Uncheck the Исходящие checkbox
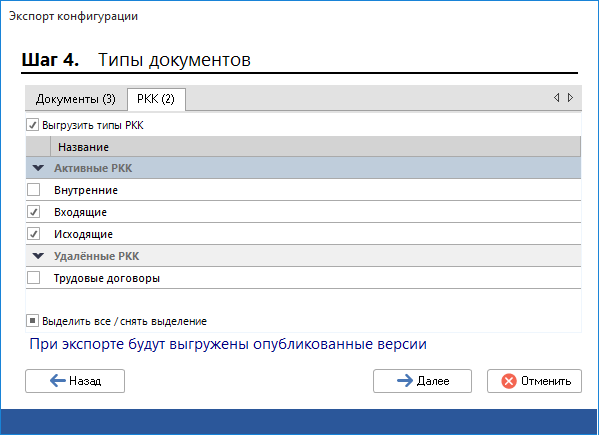Viewport: 599px width, 435px height. [x=34, y=234]
